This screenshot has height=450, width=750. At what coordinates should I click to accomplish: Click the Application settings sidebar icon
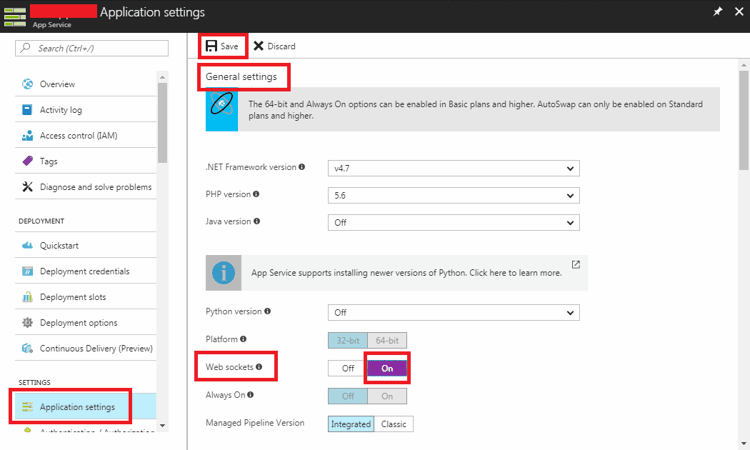point(28,407)
